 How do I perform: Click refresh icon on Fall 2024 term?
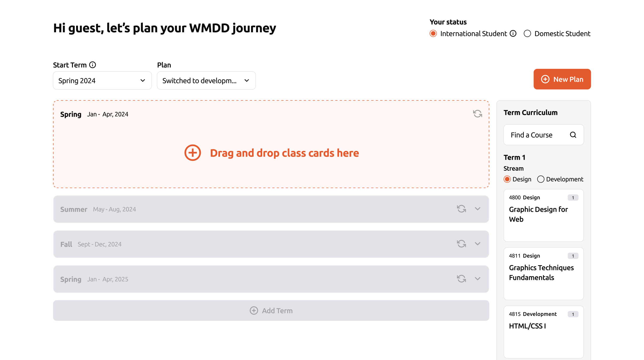point(461,244)
